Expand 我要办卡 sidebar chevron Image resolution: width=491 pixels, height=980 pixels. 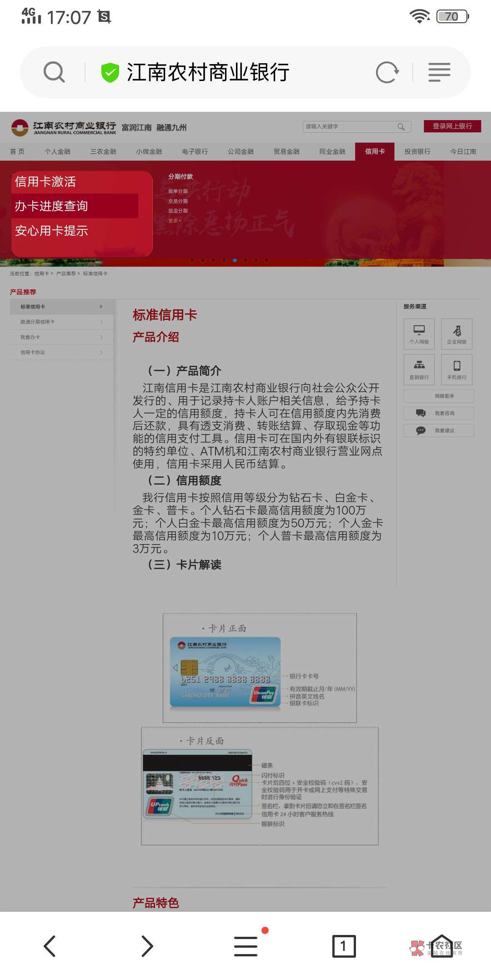[101, 337]
